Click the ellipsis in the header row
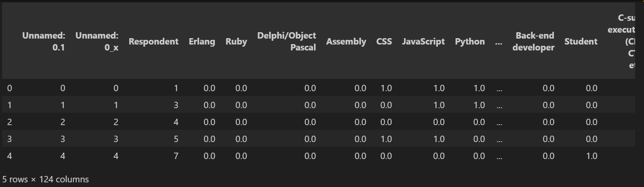644x187 pixels. (x=498, y=42)
